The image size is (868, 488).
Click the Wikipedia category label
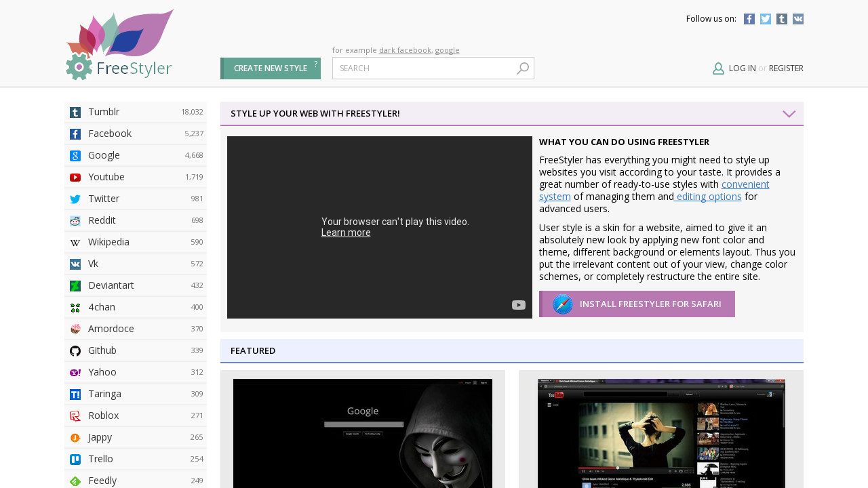click(x=108, y=242)
